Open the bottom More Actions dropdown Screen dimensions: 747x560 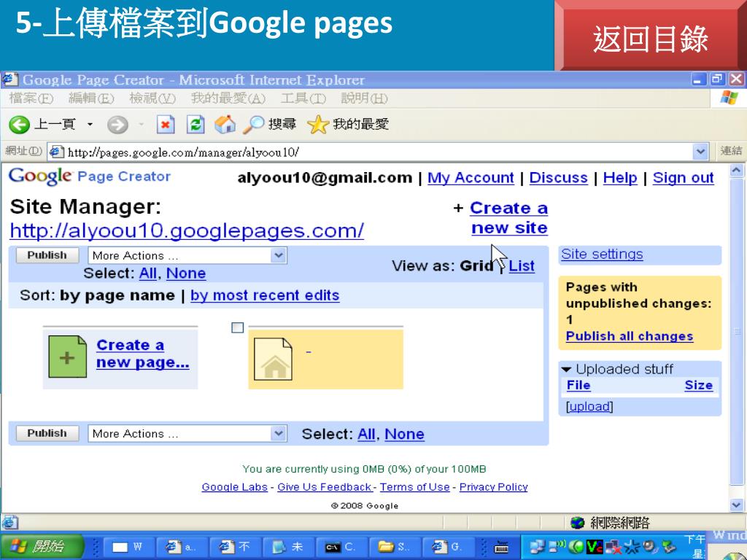[187, 434]
